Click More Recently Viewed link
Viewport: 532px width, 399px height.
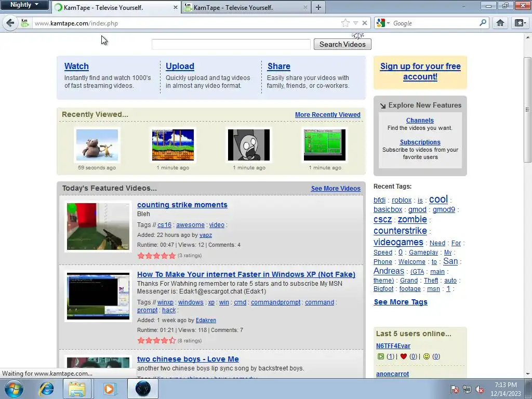point(327,115)
